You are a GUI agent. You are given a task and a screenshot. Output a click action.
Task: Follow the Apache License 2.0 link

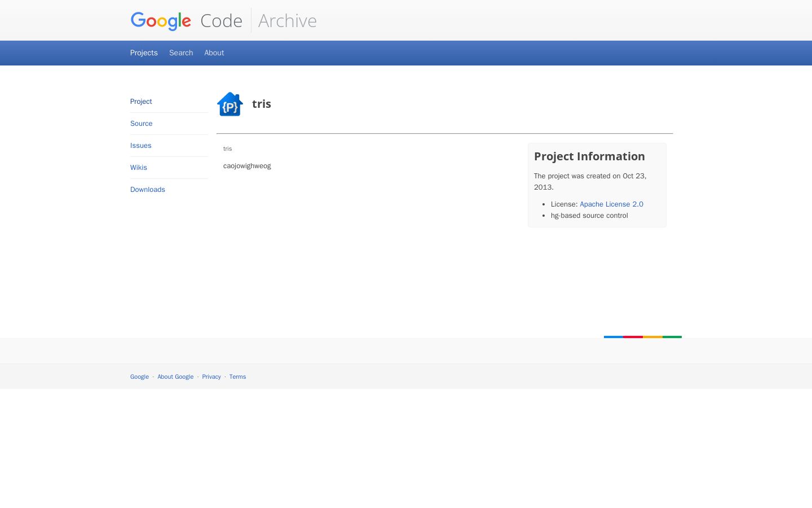pyautogui.click(x=611, y=204)
